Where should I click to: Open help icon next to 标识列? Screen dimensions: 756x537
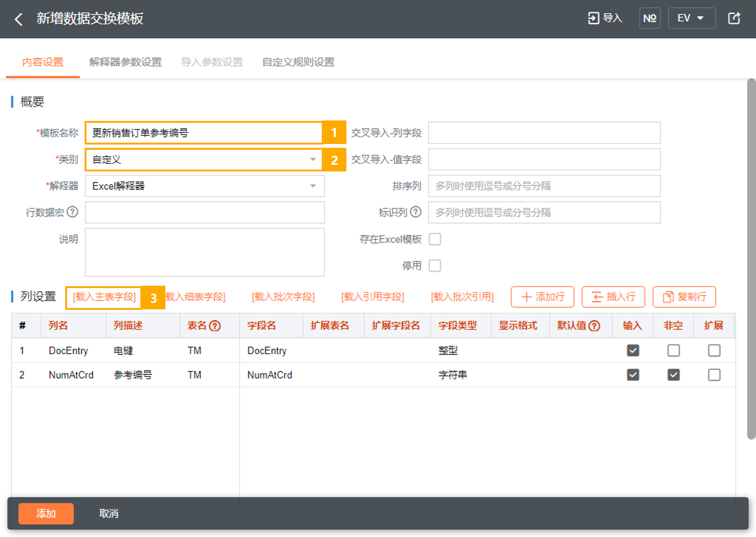(x=415, y=212)
